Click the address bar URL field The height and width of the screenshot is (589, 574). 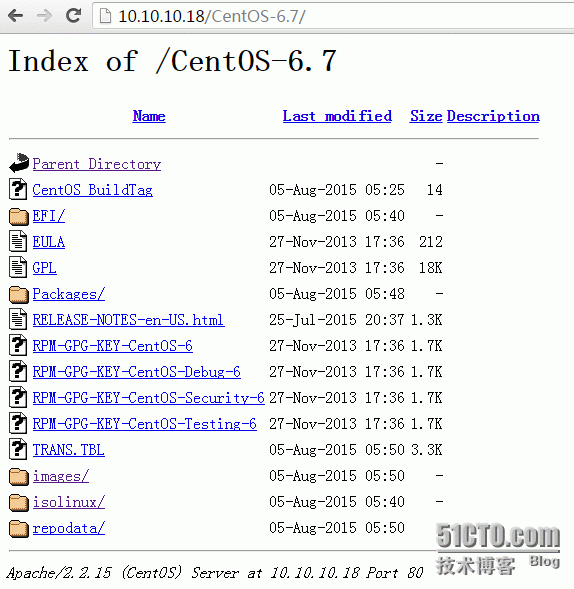click(x=333, y=16)
